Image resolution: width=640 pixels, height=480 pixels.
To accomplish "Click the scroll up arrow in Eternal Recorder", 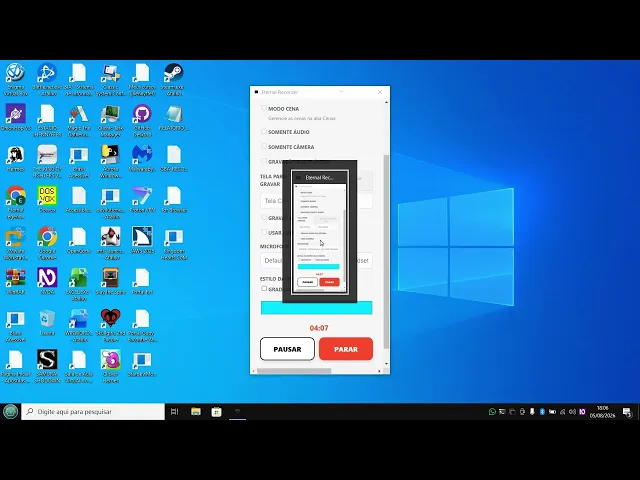I will coord(386,102).
